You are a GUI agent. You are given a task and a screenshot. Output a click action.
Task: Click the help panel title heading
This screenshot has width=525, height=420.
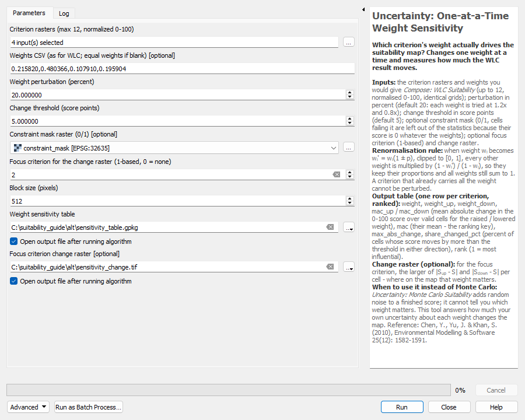point(440,22)
